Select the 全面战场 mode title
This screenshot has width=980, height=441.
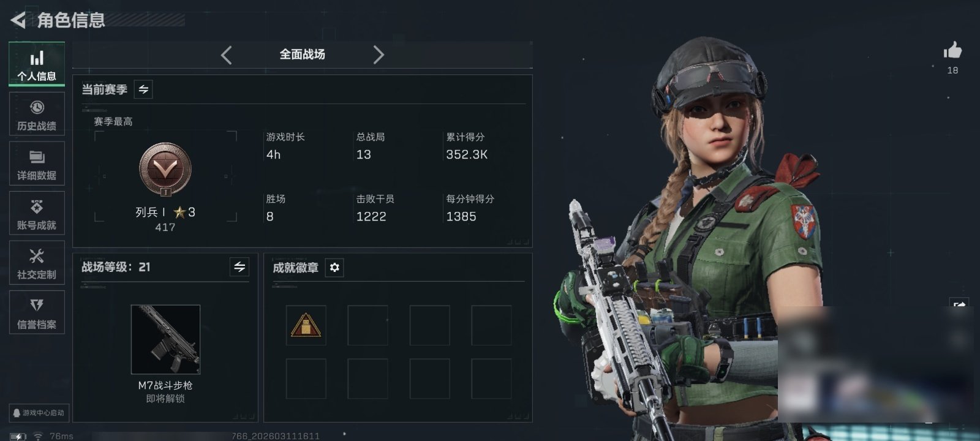(x=303, y=55)
